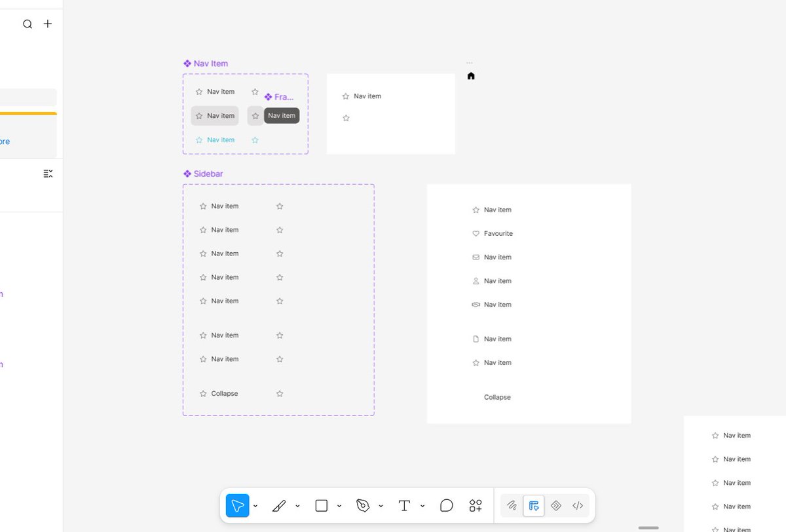The image size is (786, 532).
Task: Click the heart icon beside Favourite
Action: [x=476, y=233]
